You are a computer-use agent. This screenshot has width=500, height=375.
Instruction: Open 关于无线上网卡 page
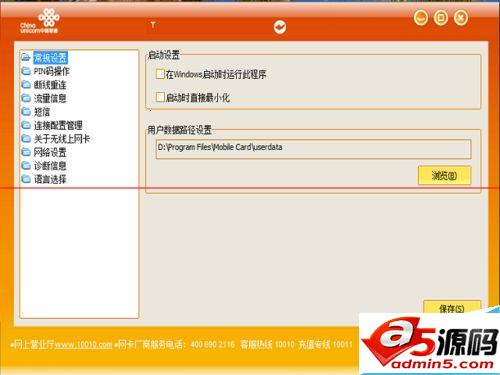[x=62, y=139]
